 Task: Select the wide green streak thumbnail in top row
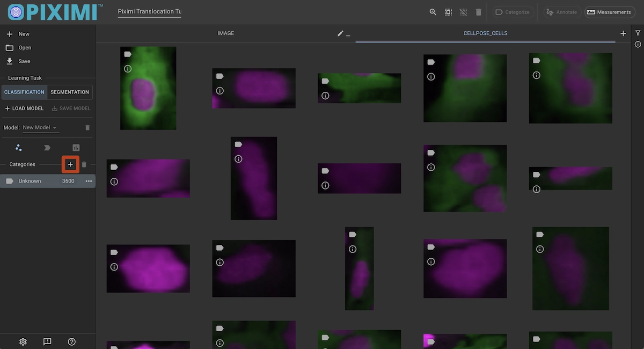point(360,88)
